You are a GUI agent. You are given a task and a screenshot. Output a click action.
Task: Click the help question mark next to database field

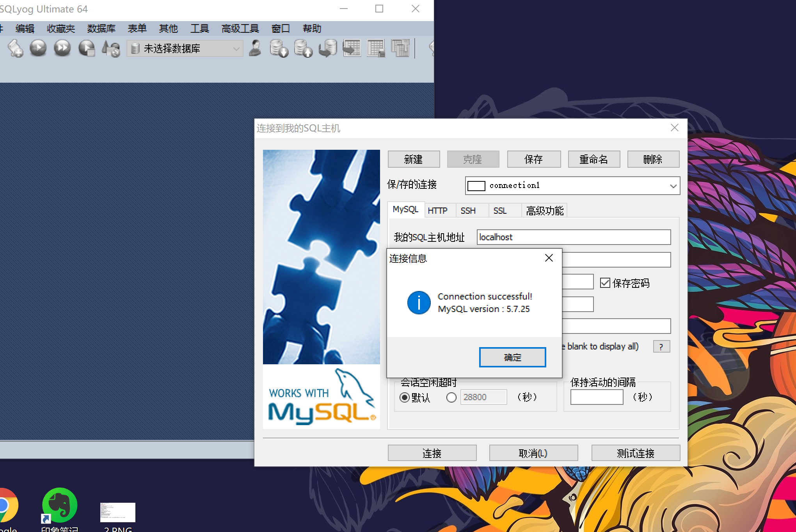click(x=661, y=346)
